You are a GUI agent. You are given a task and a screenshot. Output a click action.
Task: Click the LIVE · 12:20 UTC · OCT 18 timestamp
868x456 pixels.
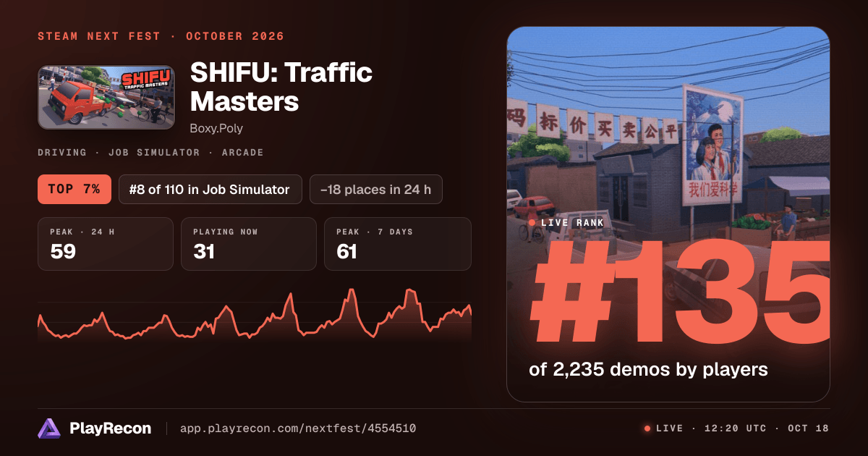click(743, 428)
